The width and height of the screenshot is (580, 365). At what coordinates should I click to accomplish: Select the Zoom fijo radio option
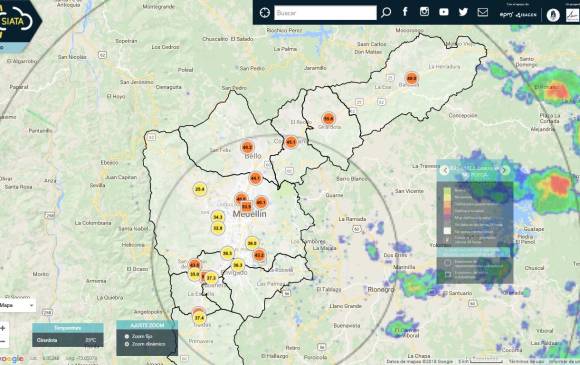pos(127,336)
